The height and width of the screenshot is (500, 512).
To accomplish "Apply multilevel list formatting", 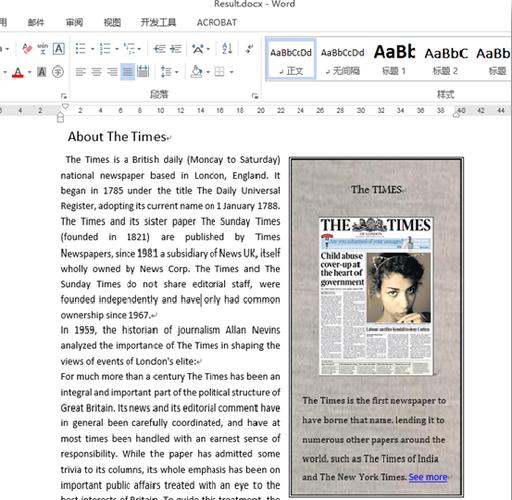I will (x=129, y=49).
